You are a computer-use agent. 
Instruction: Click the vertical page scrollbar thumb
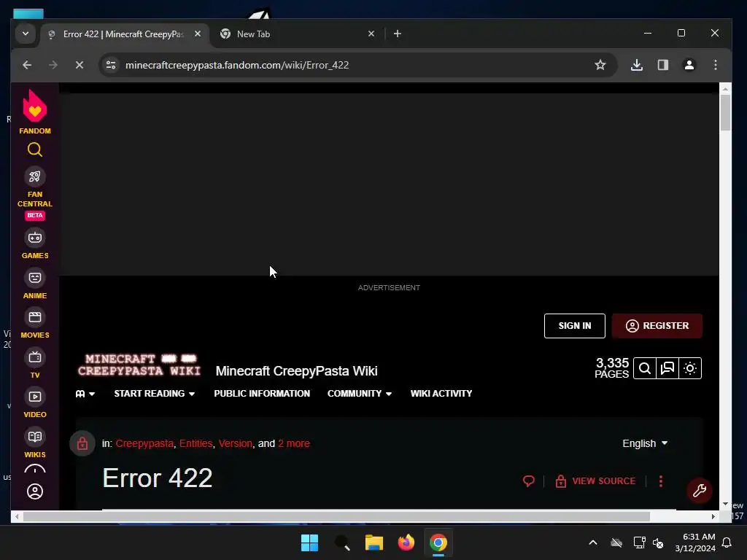click(725, 112)
